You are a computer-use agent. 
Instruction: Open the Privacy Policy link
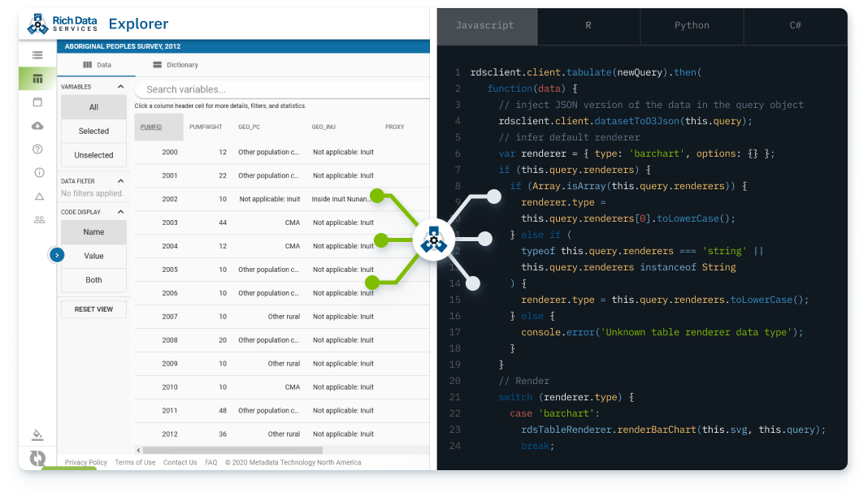click(86, 463)
